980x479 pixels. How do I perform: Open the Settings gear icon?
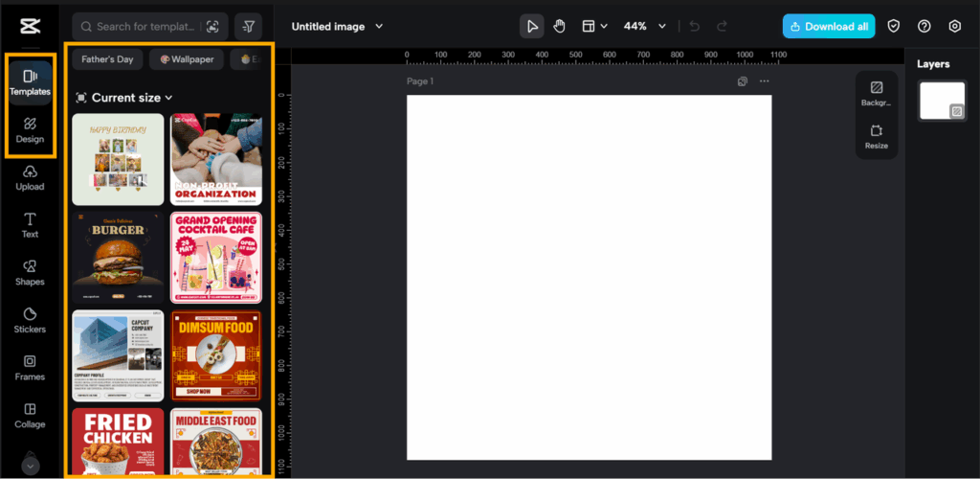[954, 27]
